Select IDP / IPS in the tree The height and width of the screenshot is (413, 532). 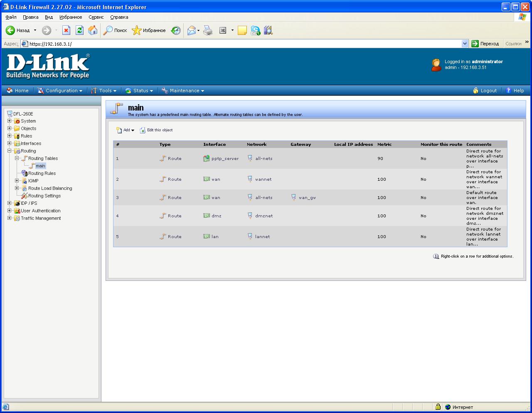point(29,203)
